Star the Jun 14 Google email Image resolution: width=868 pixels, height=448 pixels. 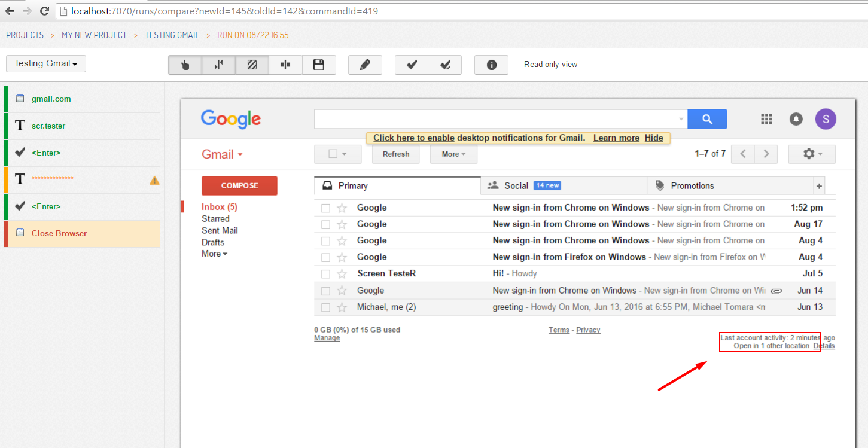tap(342, 291)
